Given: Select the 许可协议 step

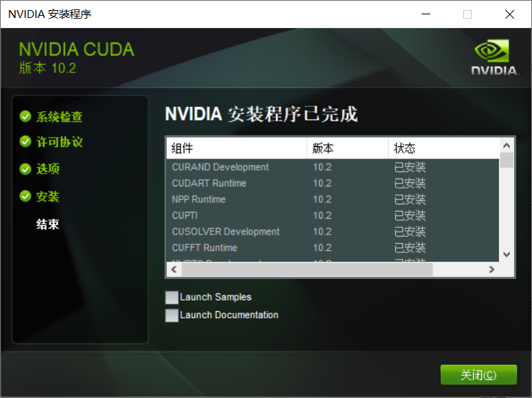Looking at the screenshot, I should [x=60, y=142].
